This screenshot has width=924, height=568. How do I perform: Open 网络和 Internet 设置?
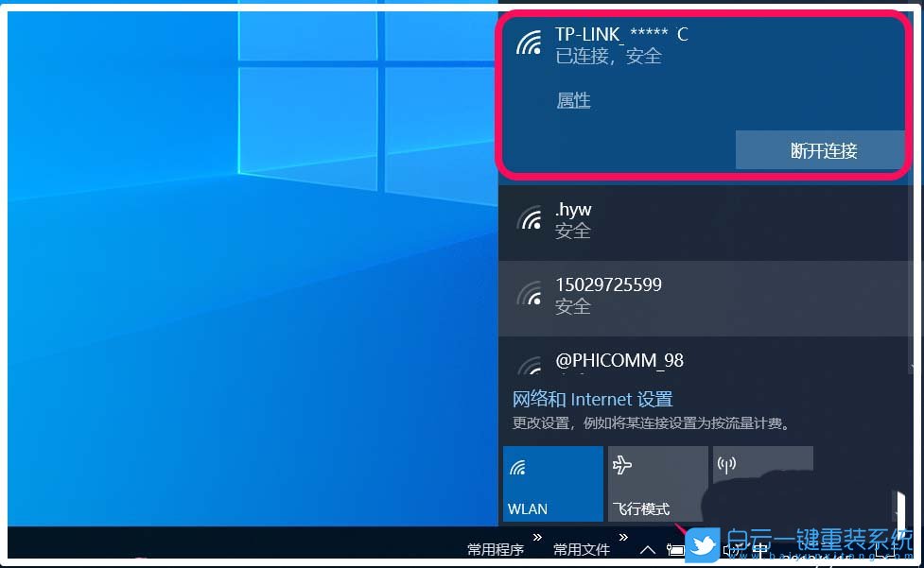point(592,399)
